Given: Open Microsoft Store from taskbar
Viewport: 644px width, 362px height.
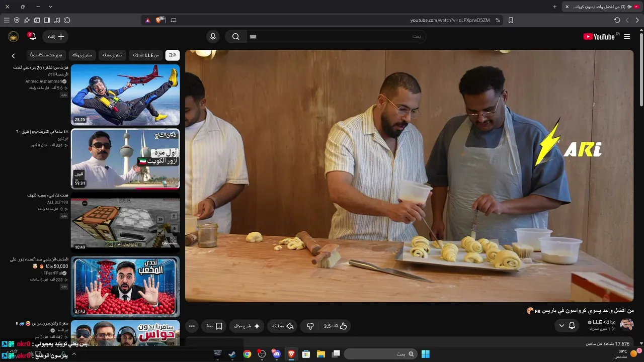Looking at the screenshot, I should click(306, 354).
